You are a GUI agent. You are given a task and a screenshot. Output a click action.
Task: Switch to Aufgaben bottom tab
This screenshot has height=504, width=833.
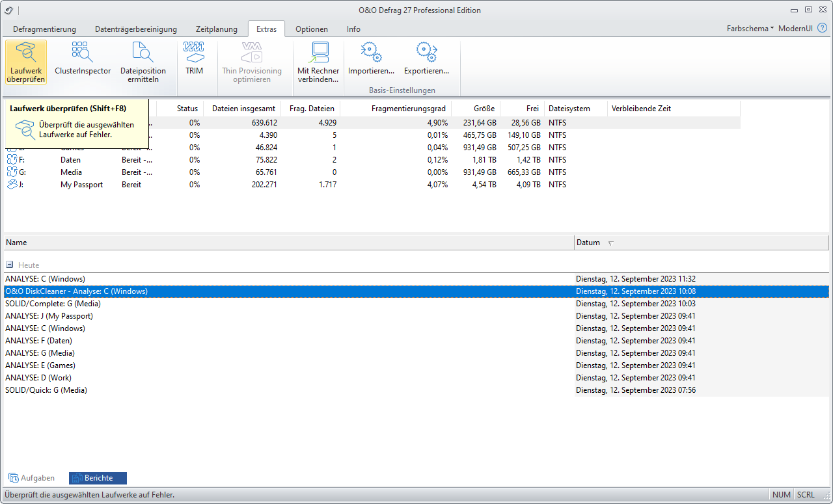32,478
